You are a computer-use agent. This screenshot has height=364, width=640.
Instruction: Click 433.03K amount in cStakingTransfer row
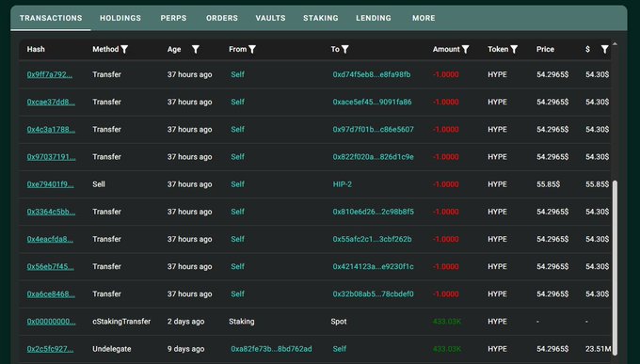447,322
